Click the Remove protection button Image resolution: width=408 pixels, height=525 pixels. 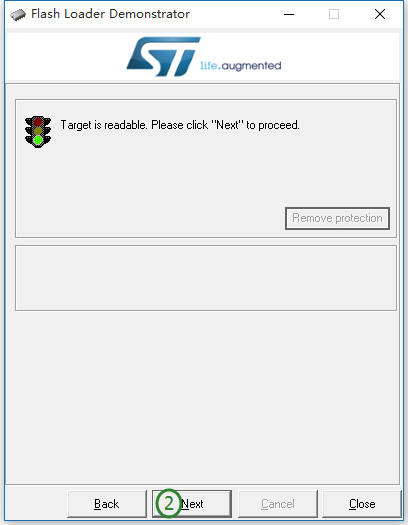tap(337, 218)
